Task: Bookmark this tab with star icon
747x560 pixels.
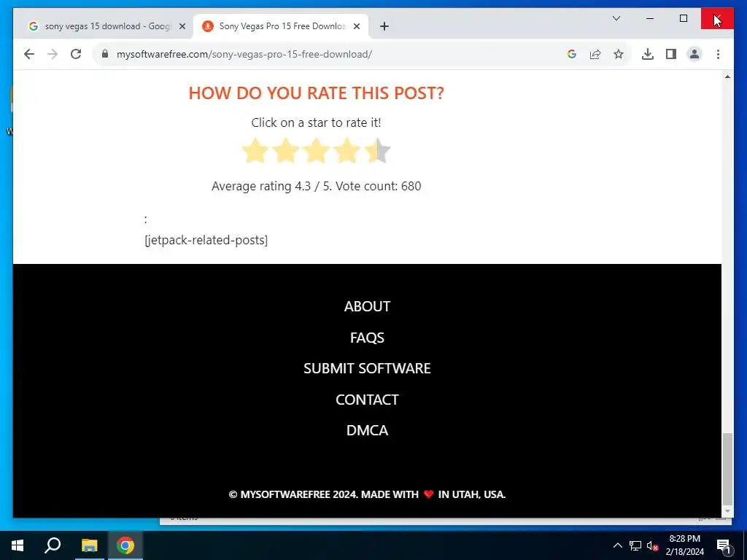Action: 619,54
